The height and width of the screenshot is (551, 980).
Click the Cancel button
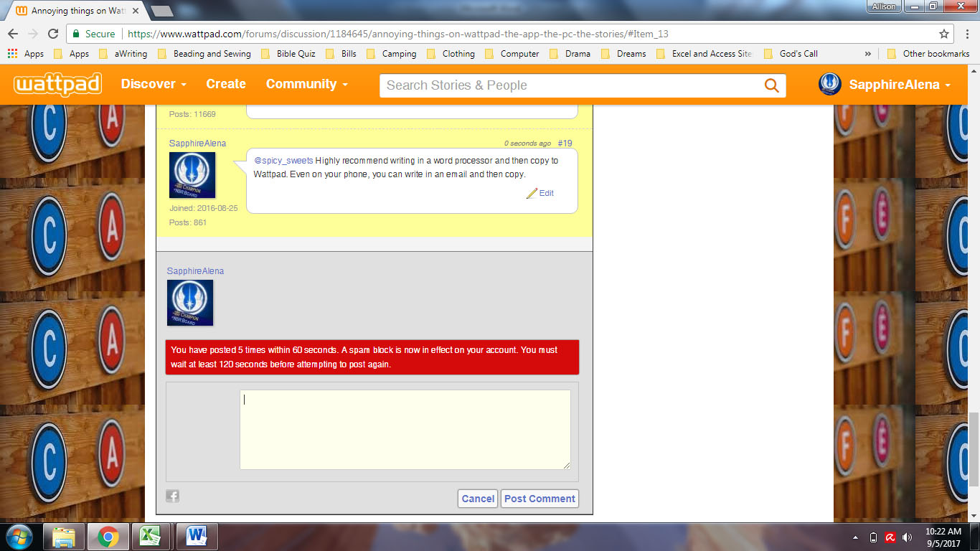478,499
